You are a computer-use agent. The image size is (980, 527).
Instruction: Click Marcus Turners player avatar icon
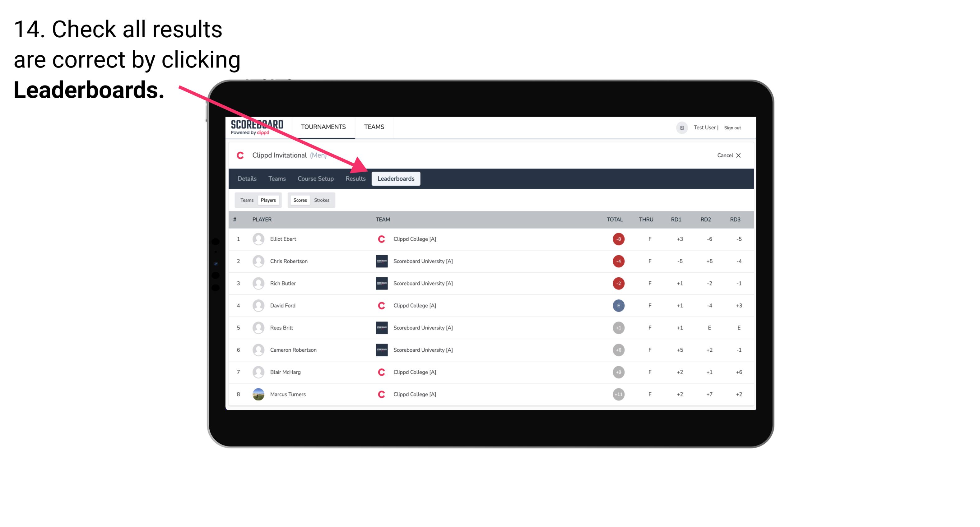pos(258,394)
